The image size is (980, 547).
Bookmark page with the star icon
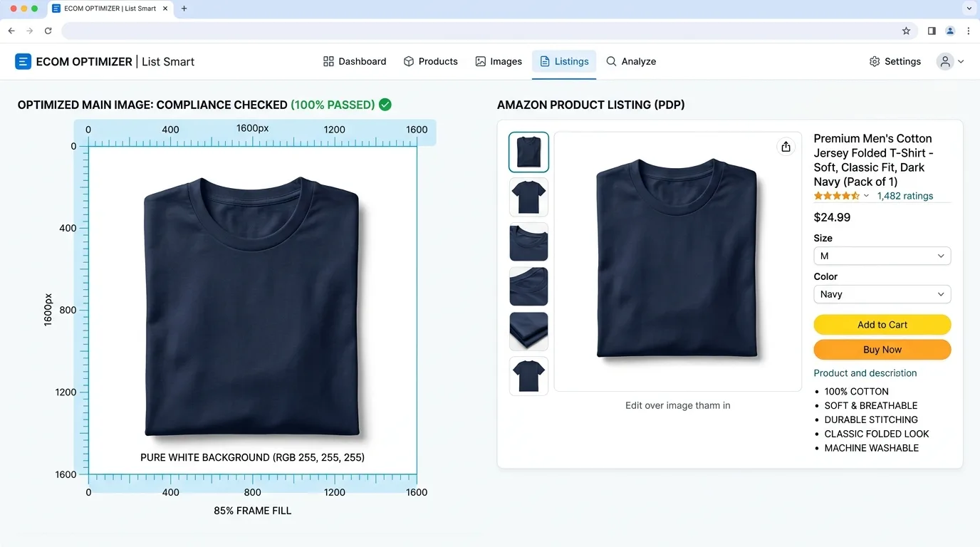(x=906, y=31)
